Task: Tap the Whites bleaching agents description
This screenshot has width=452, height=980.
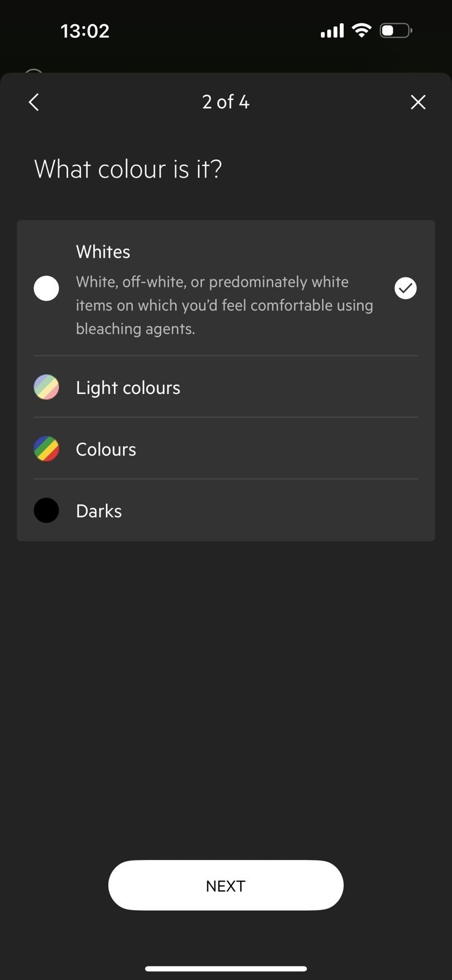Action: [x=224, y=305]
